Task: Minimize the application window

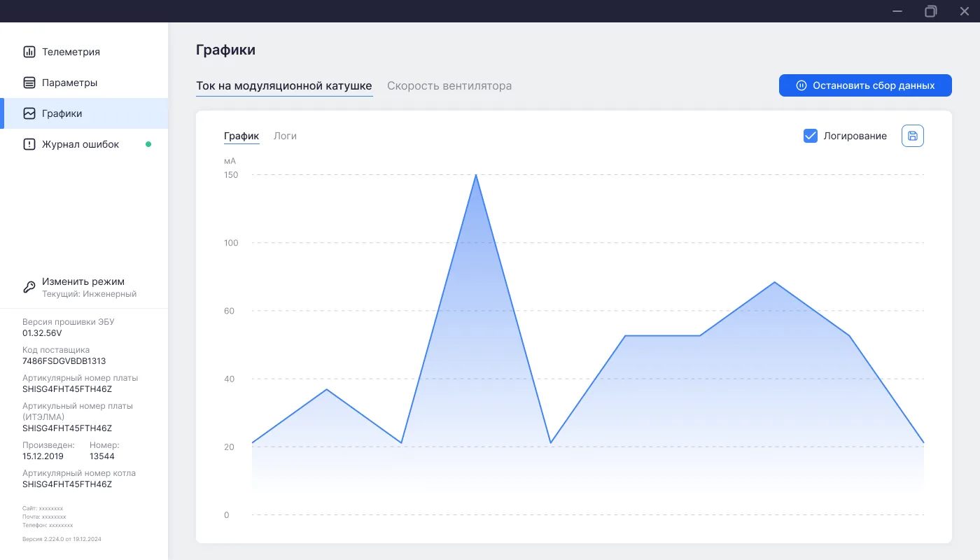Action: click(897, 11)
